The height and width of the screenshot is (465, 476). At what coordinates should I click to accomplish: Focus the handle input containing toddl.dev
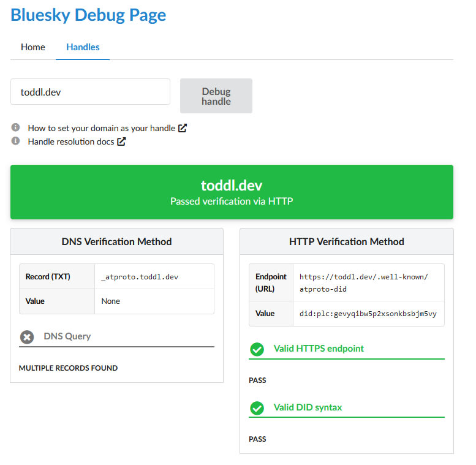90,92
